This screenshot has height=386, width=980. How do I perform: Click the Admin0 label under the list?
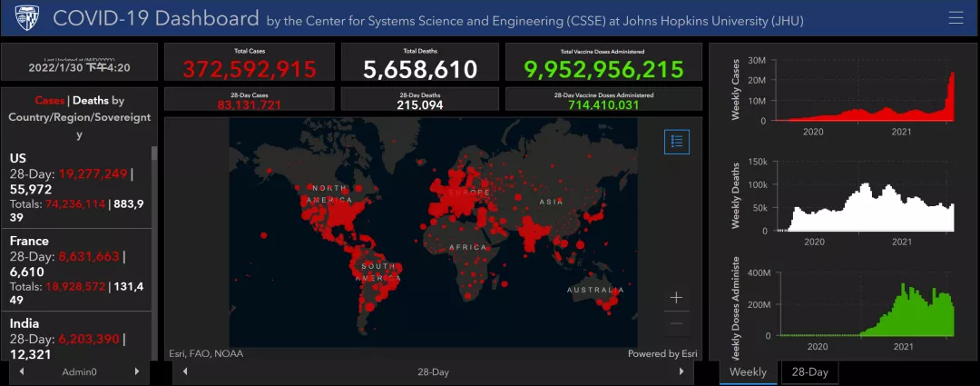click(79, 371)
